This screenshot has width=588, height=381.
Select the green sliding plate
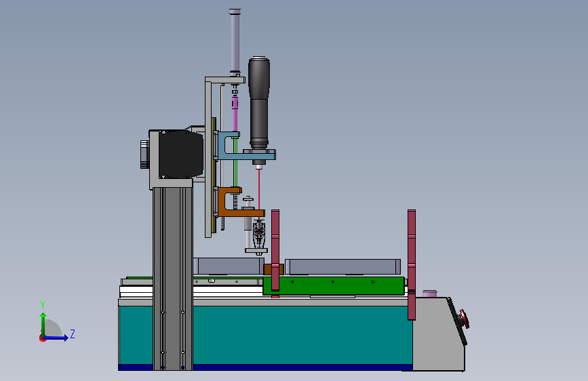[334, 286]
